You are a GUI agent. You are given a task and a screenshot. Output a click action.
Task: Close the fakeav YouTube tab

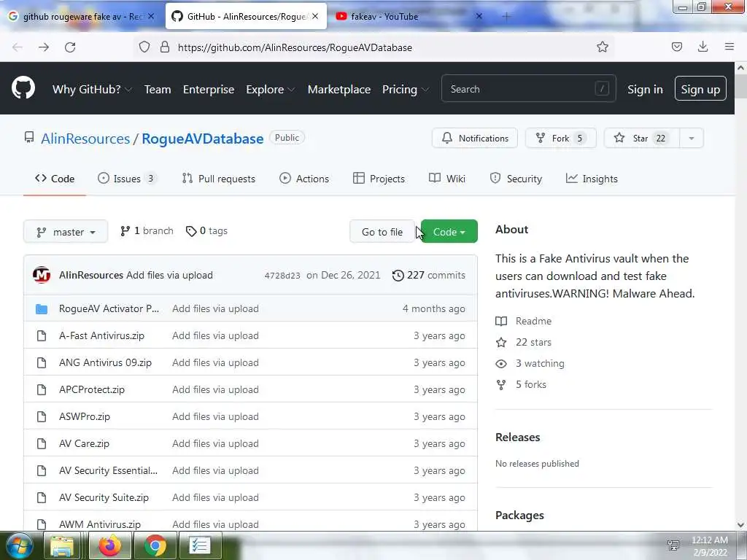(479, 16)
